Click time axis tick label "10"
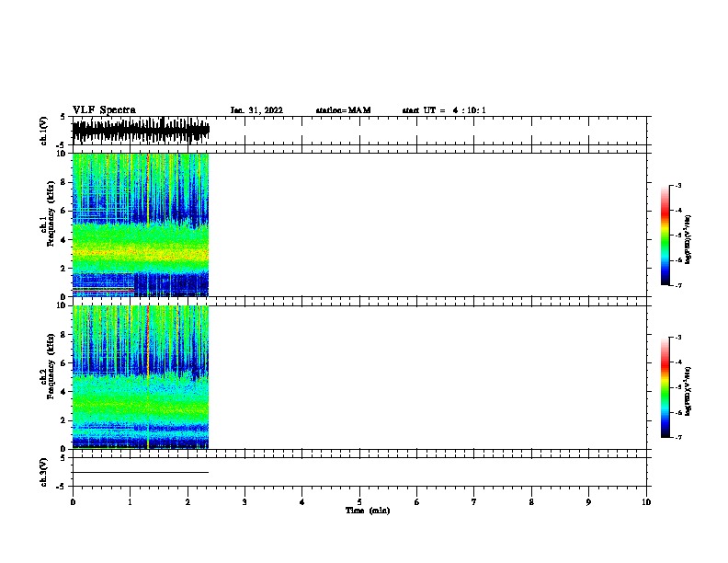Image resolution: width=728 pixels, height=563 pixels. pyautogui.click(x=646, y=501)
